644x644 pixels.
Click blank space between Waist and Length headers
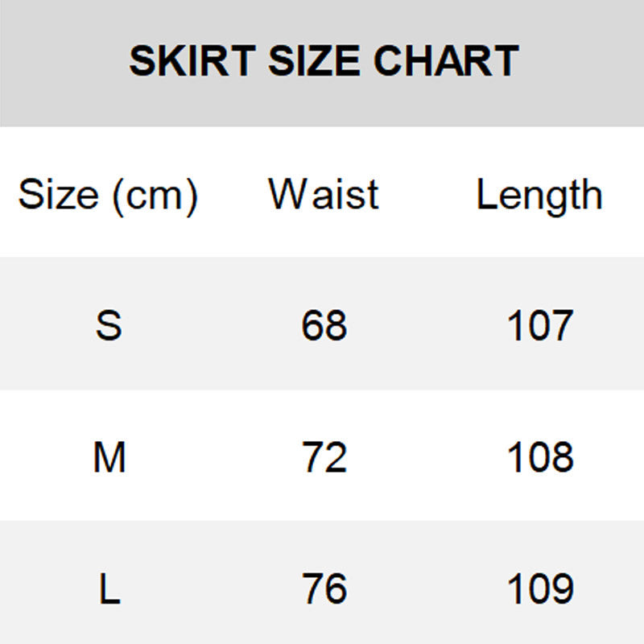click(x=427, y=195)
